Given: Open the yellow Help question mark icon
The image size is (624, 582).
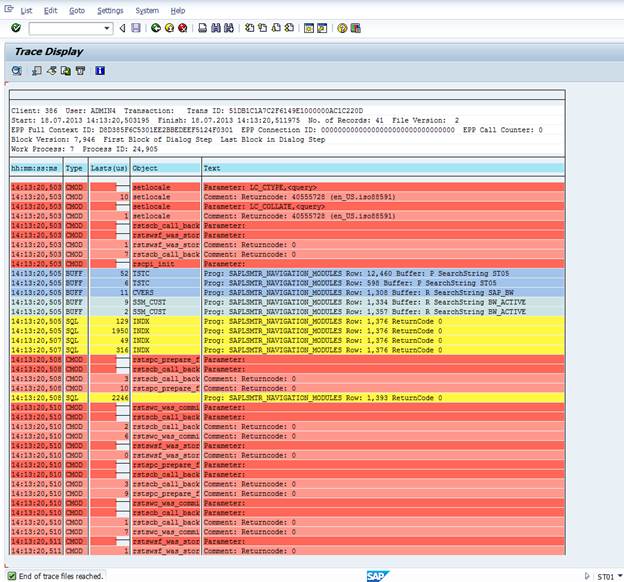Looking at the screenshot, I should [342, 28].
